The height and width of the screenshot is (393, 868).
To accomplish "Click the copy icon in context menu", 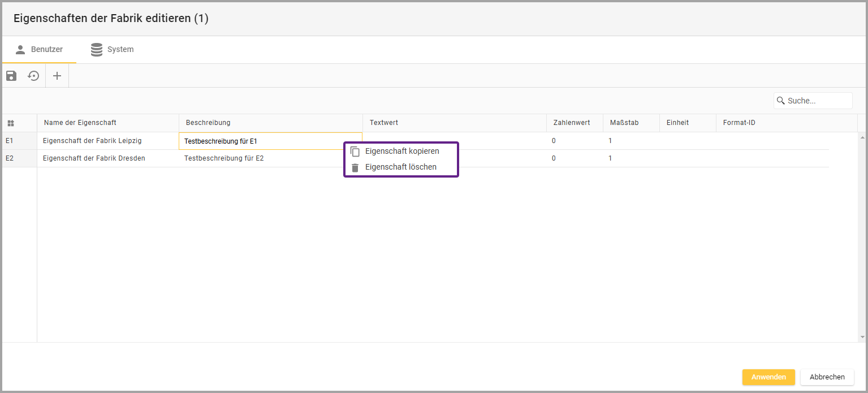I will point(355,152).
